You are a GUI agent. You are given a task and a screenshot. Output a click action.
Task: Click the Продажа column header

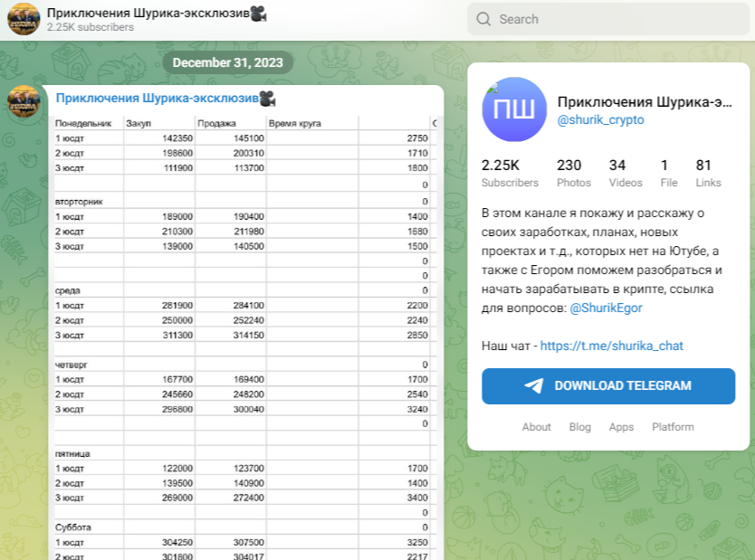pos(216,124)
